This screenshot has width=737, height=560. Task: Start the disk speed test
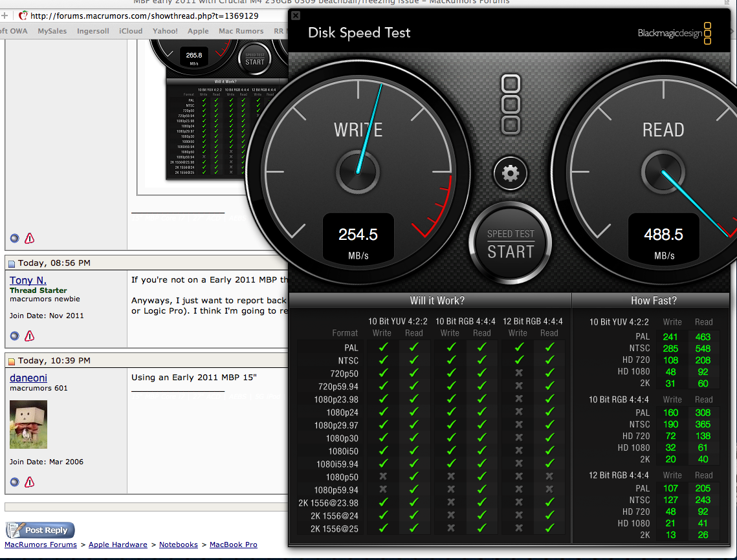(511, 244)
